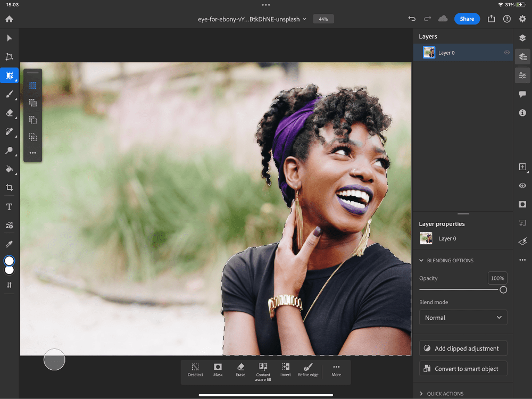The width and height of the screenshot is (532, 399).
Task: Toggle layer visibility in right taskbar
Action: (522, 186)
